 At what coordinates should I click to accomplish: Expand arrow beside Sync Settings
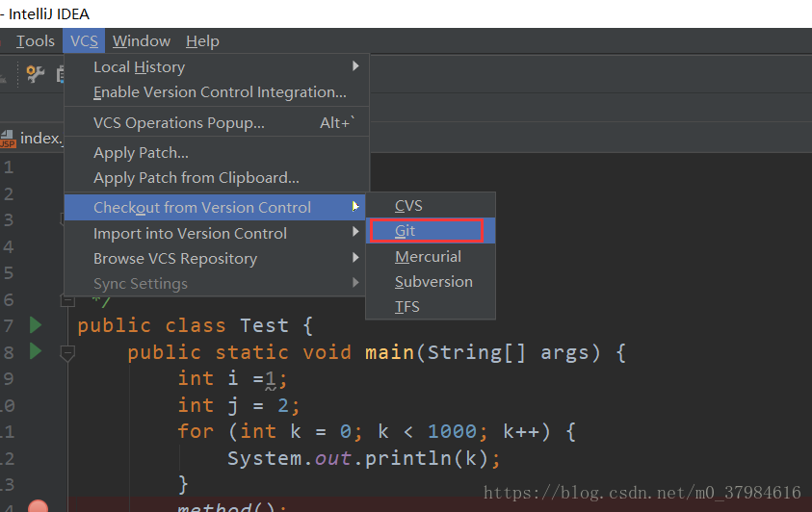pos(355,282)
